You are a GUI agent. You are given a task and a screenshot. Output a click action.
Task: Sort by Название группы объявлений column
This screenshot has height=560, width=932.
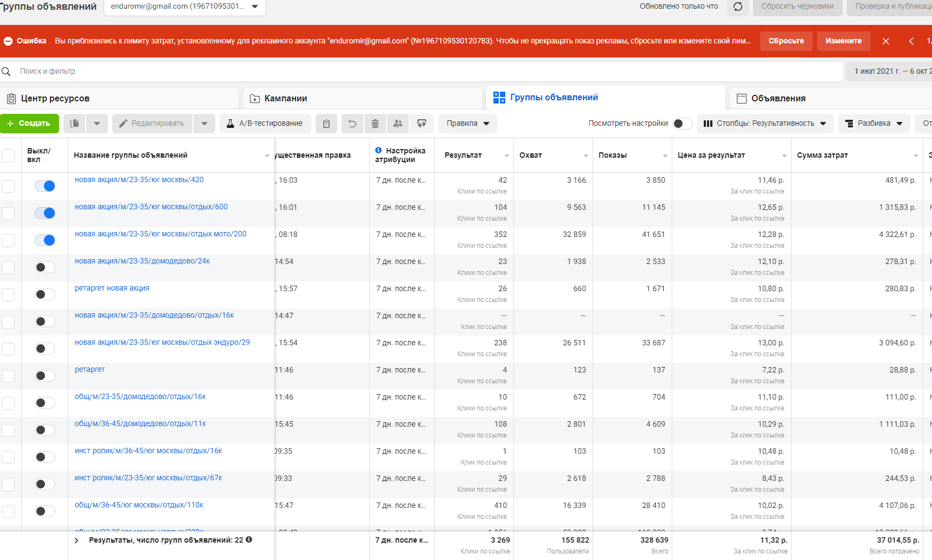pyautogui.click(x=171, y=156)
